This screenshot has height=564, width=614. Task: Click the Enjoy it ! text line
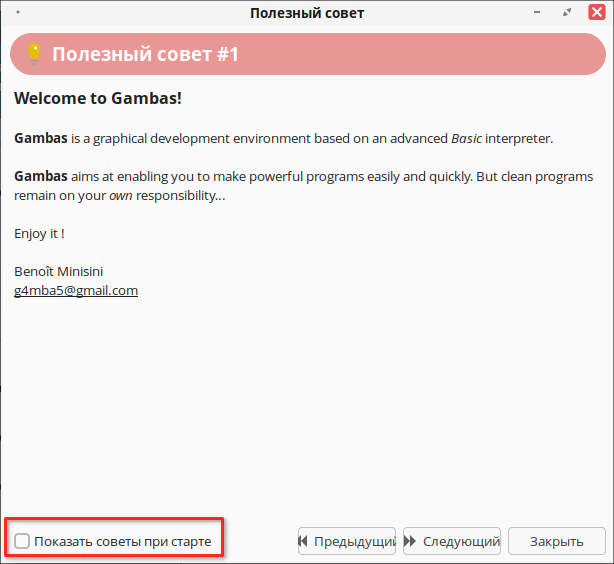click(x=40, y=233)
